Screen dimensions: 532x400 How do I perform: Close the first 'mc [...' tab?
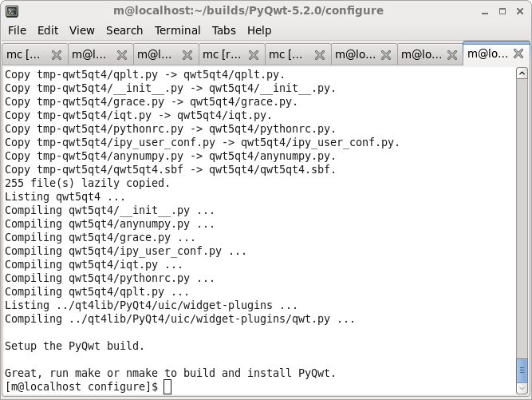pyautogui.click(x=57, y=55)
